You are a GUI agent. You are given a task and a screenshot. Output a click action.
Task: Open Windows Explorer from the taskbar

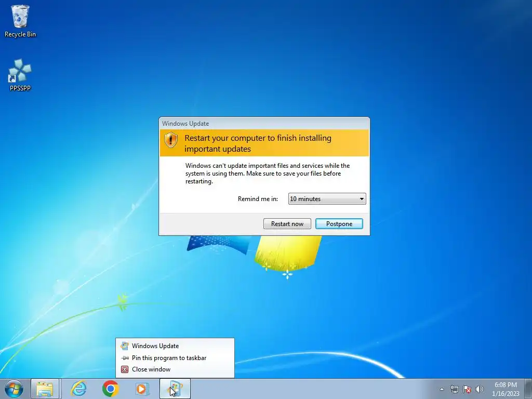pyautogui.click(x=45, y=389)
